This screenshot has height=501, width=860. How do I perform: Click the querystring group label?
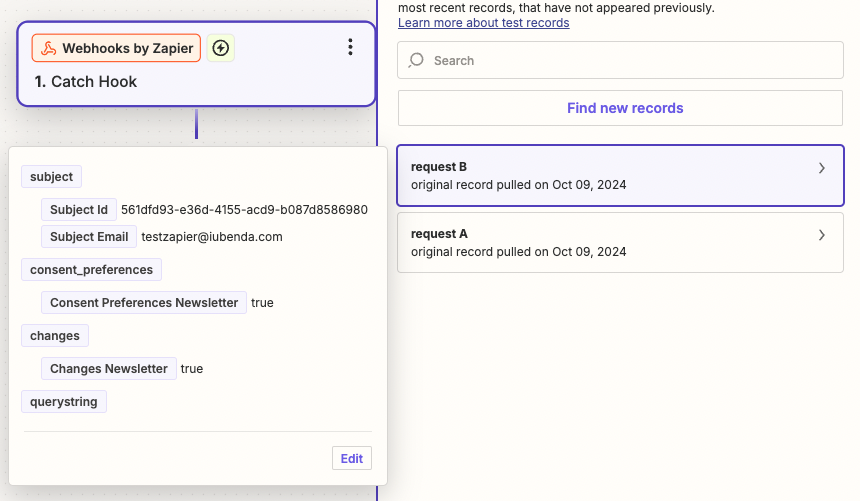64,401
